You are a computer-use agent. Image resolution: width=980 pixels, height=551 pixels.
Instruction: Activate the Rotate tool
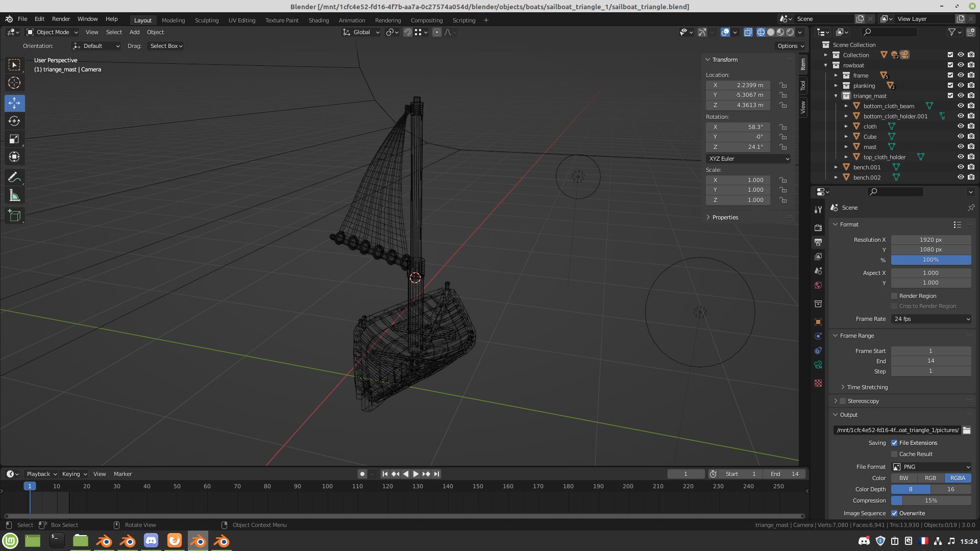(14, 121)
